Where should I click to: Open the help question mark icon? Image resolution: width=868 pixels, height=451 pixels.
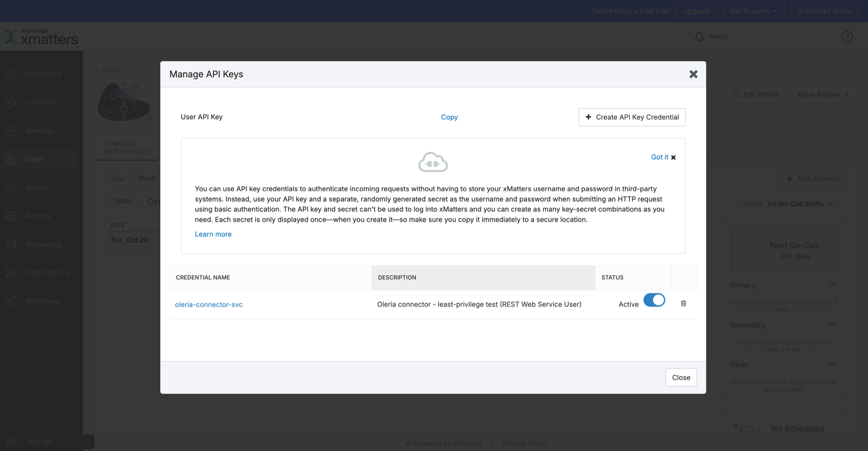pyautogui.click(x=847, y=36)
